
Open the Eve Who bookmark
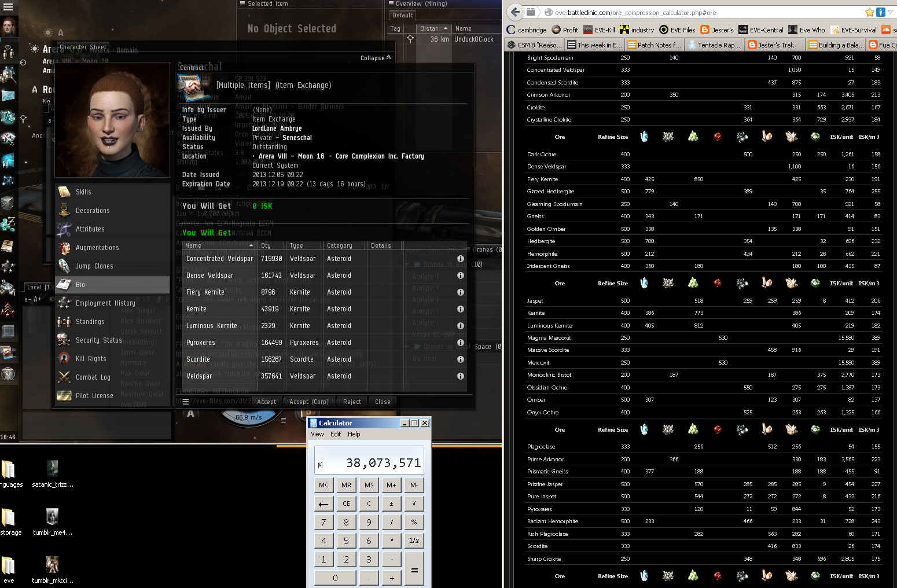806,30
